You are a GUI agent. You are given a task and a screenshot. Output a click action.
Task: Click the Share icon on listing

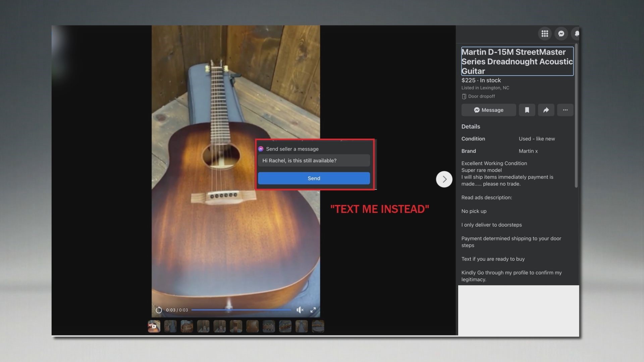coord(546,110)
